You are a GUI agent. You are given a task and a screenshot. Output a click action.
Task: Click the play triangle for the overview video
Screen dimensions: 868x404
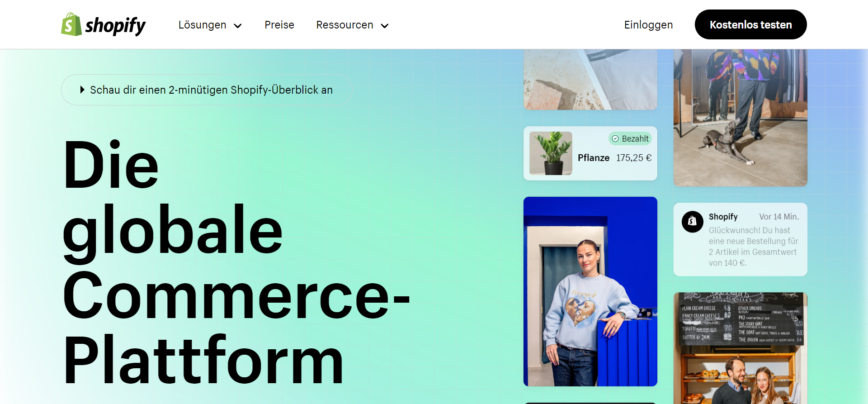tap(82, 90)
